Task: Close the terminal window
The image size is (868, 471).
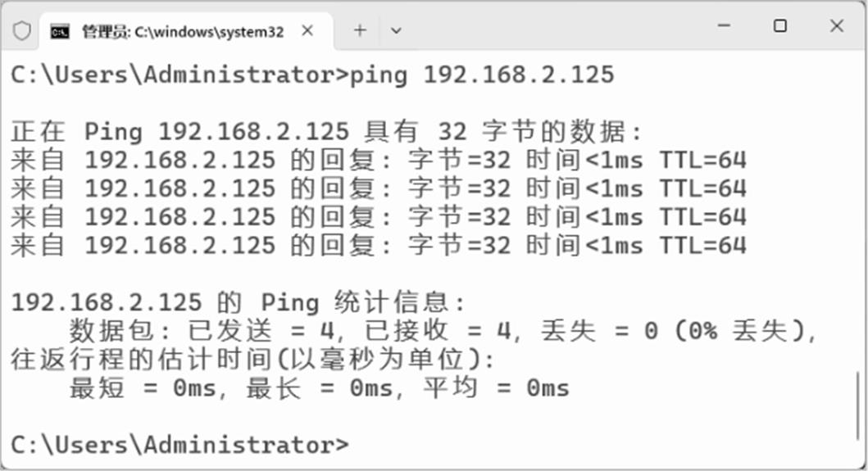Action: 836,26
